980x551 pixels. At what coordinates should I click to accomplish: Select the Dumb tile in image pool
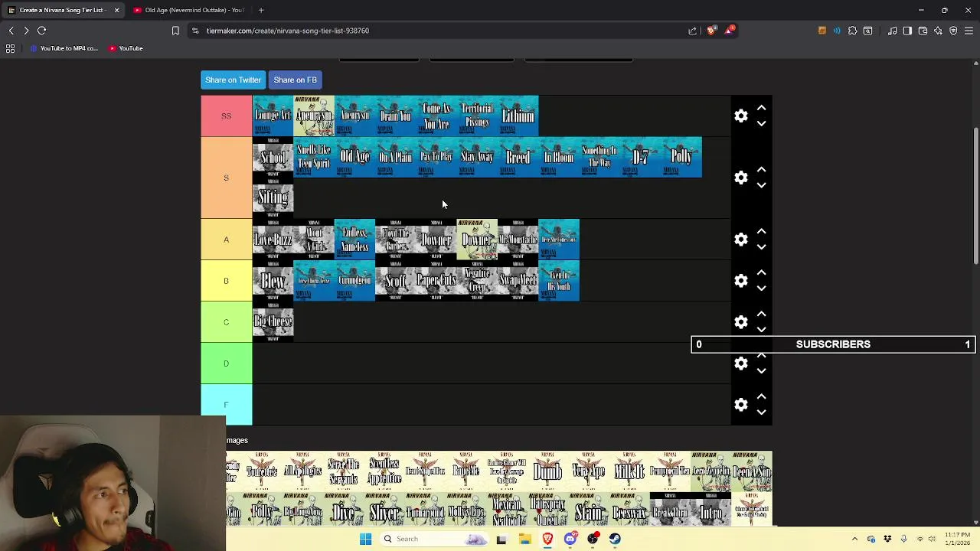(x=547, y=471)
